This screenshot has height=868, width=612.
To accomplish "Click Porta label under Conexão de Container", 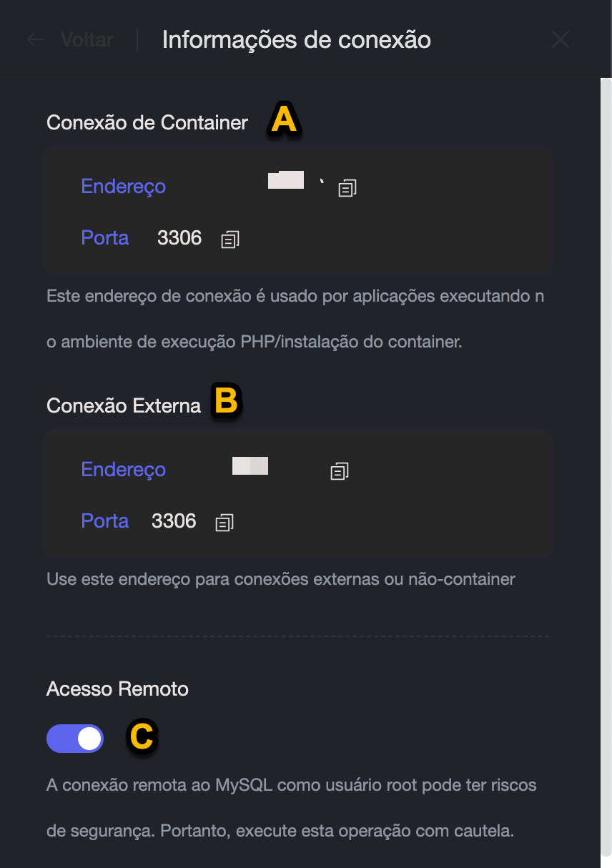I will click(x=105, y=238).
